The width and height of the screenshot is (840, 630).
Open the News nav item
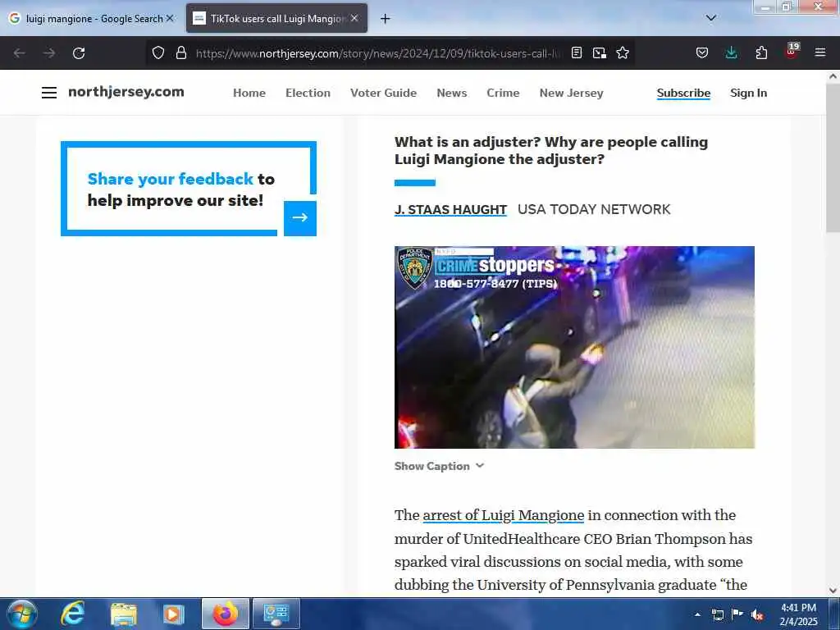coord(452,93)
